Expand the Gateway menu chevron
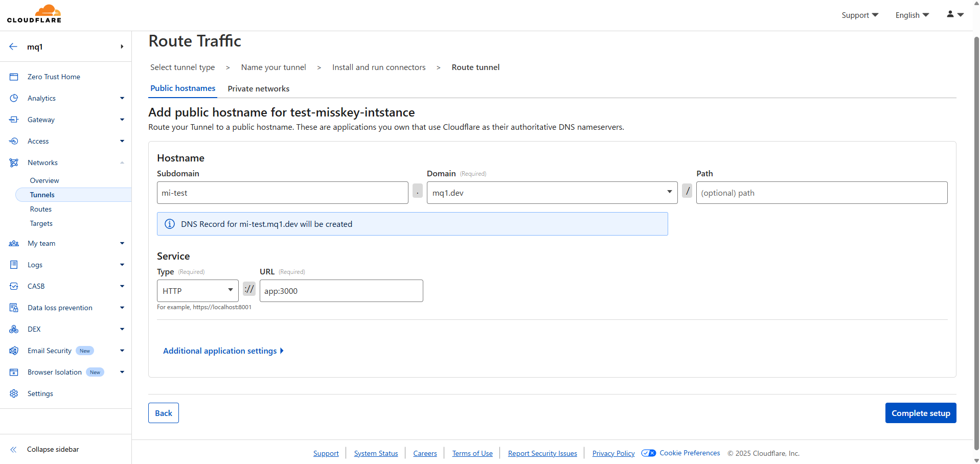This screenshot has width=980, height=464. click(x=122, y=120)
